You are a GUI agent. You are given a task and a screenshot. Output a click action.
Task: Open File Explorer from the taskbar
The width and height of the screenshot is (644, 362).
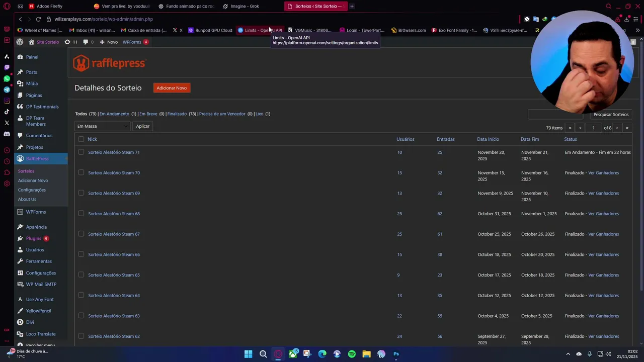pyautogui.click(x=366, y=354)
